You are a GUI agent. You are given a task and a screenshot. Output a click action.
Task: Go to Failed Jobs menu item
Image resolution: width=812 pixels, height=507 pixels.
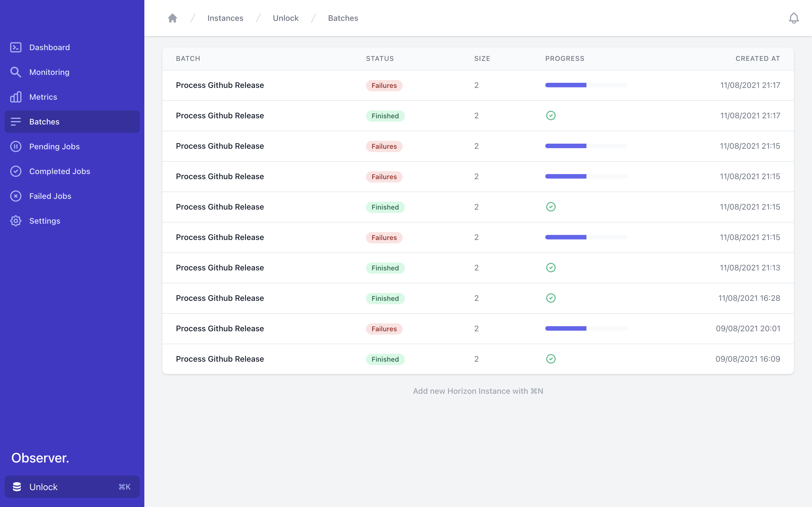coord(50,196)
